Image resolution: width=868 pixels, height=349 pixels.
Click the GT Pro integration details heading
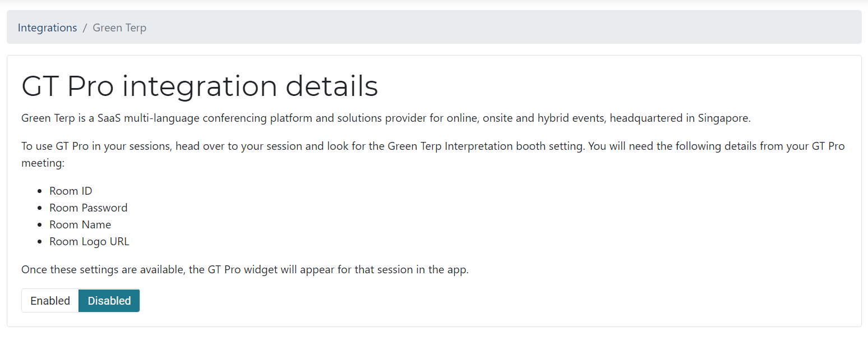click(200, 86)
